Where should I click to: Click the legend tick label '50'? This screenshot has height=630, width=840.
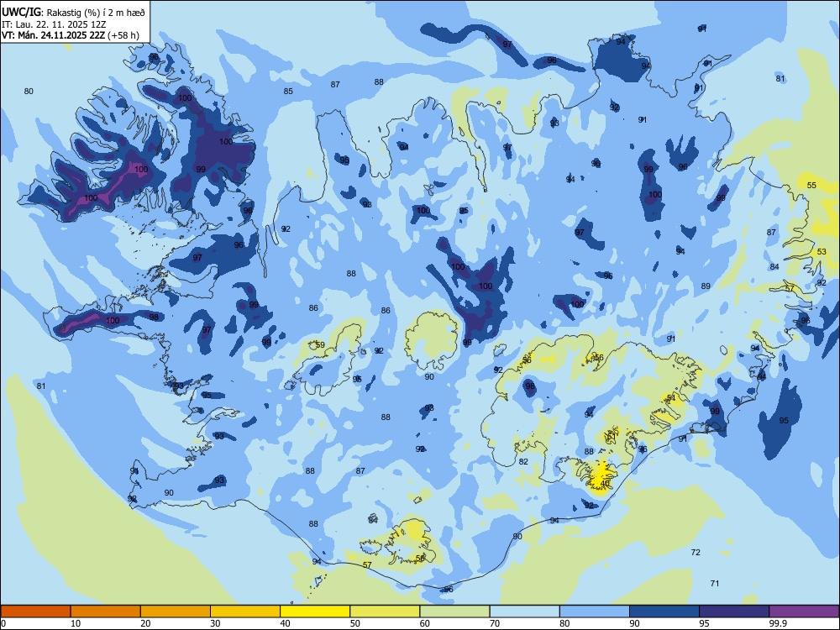pyautogui.click(x=354, y=623)
